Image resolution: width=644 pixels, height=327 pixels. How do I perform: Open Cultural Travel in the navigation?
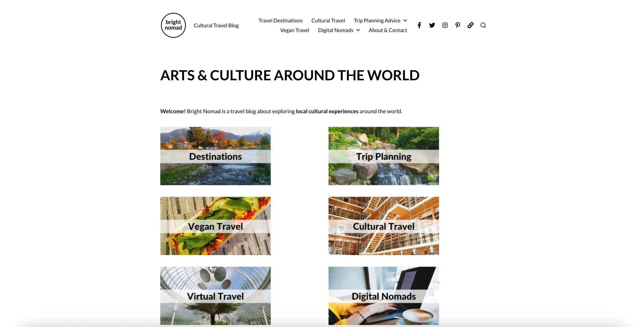click(328, 20)
